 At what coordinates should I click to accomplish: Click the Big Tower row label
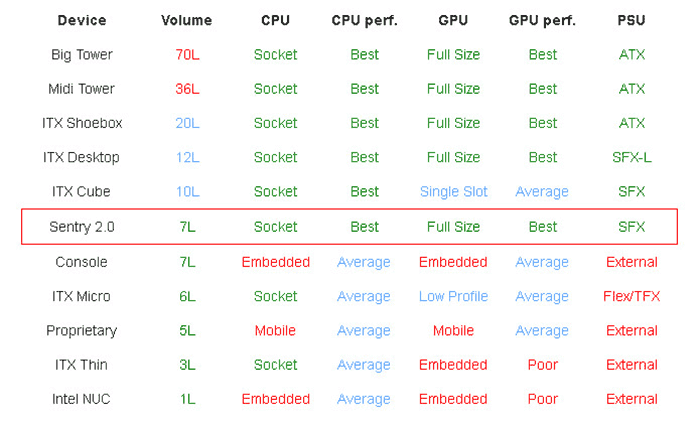point(82,55)
